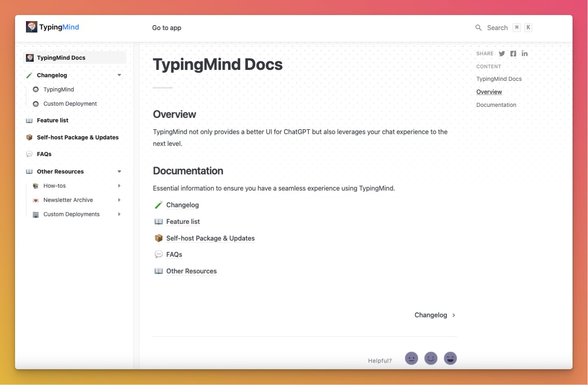The height and width of the screenshot is (385, 588).
Task: Jump to Documentation in table of contents
Action: [x=496, y=105]
